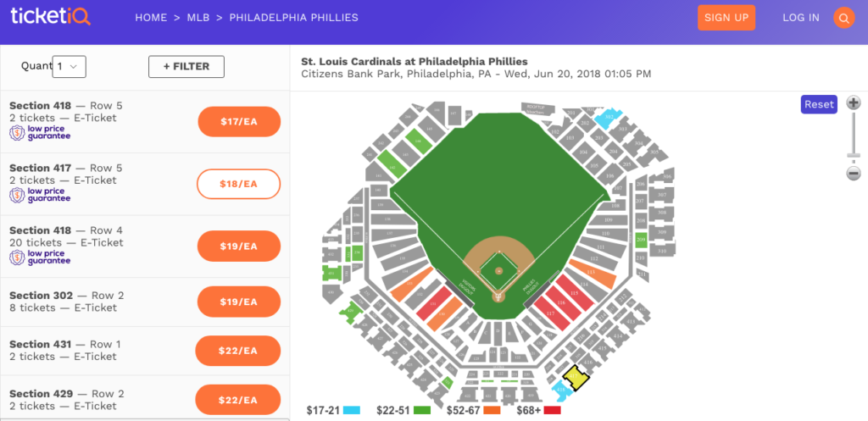Open the Philadelphia Phillies breadcrumb link

(293, 18)
